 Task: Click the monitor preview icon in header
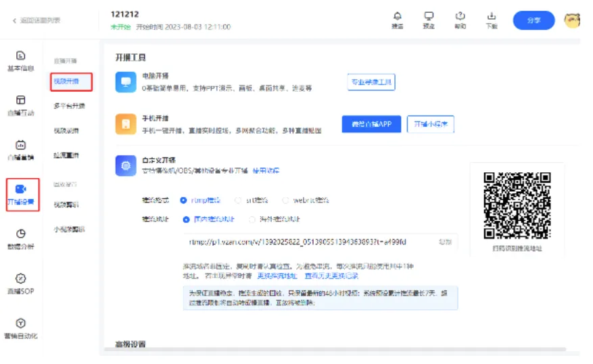coord(429,16)
